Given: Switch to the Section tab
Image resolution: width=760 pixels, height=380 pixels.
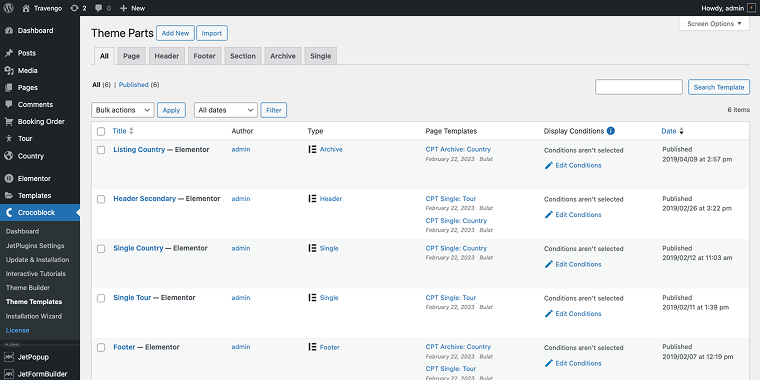Looking at the screenshot, I should (x=243, y=56).
